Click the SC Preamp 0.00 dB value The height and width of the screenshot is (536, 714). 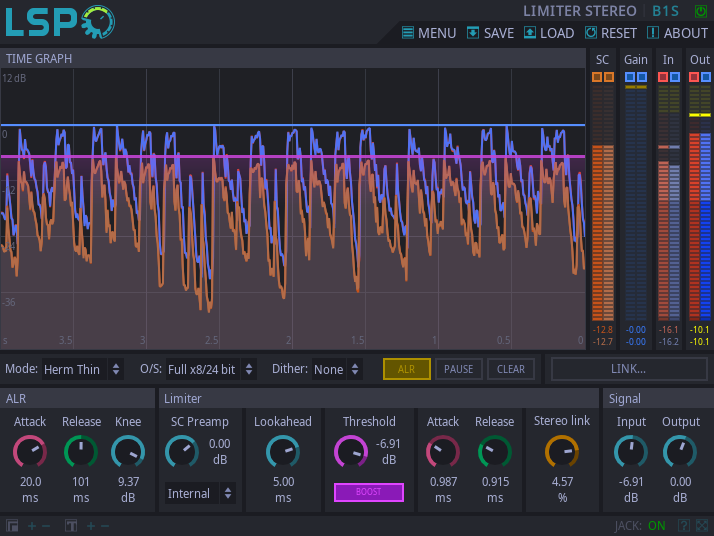pyautogui.click(x=220, y=451)
